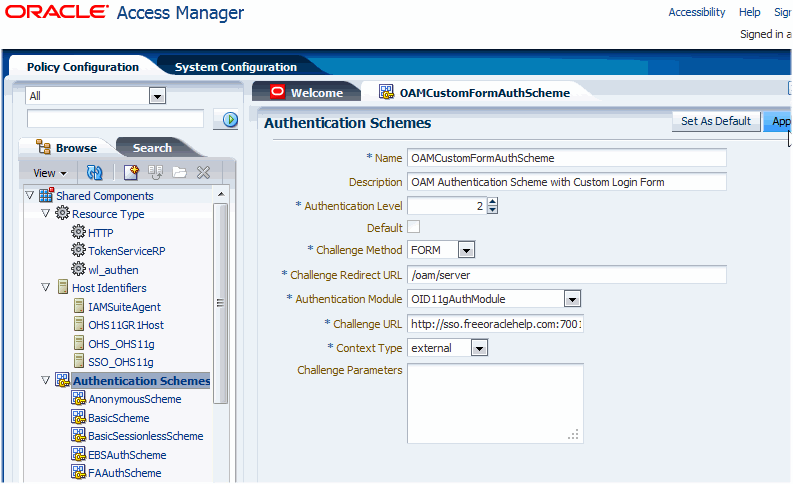Collapse the Authentication Schemes tree node
Screen dimensions: 793x484
coord(46,380)
